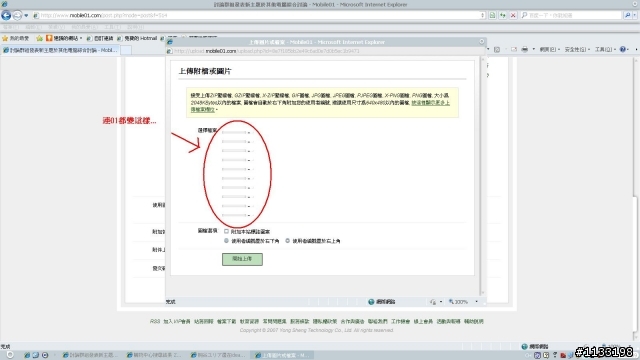The image size is (640, 360).
Task: Open the 說明(H) menu
Action: click(x=136, y=27)
